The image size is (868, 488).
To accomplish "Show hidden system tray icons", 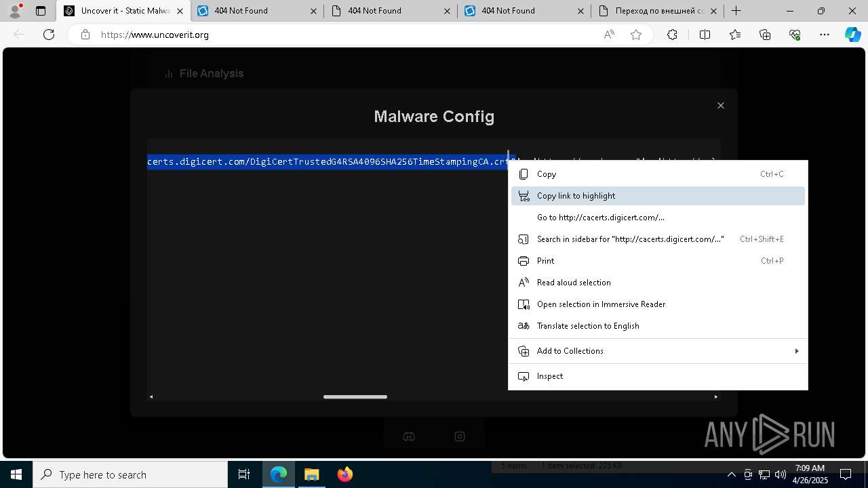I will coord(732,474).
